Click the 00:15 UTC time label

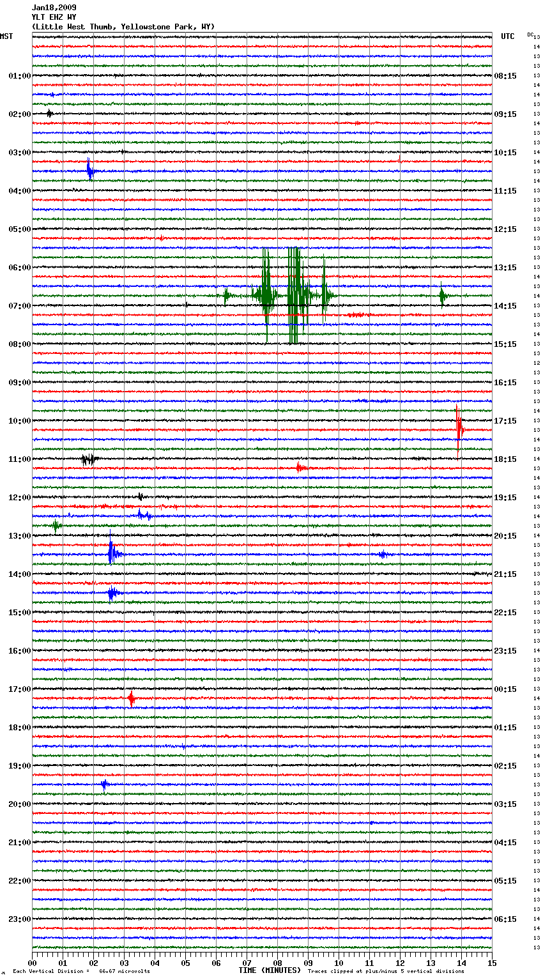pyautogui.click(x=505, y=689)
